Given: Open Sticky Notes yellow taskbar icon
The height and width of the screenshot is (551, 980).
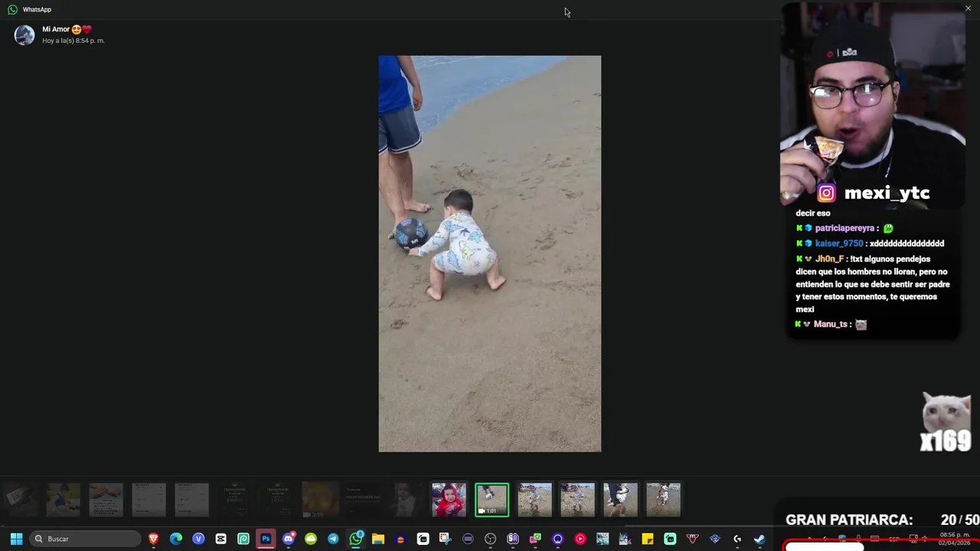Looking at the screenshot, I should pyautogui.click(x=648, y=539).
